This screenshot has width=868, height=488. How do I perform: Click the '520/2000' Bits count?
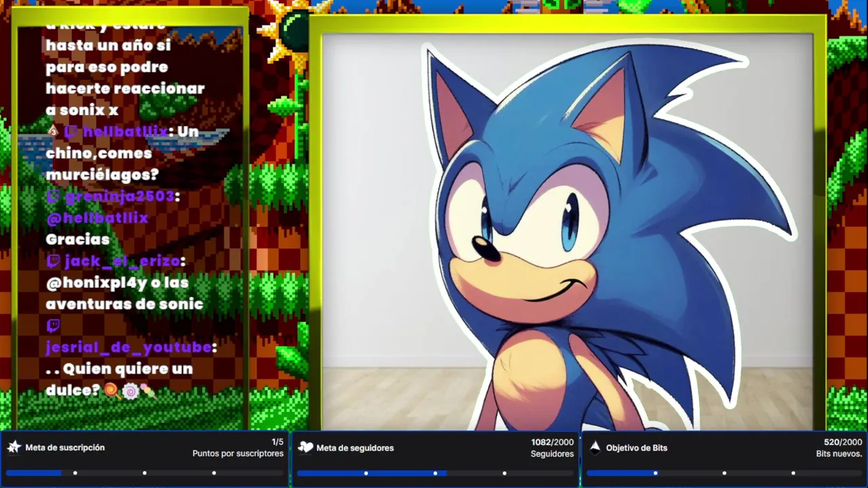click(x=843, y=442)
